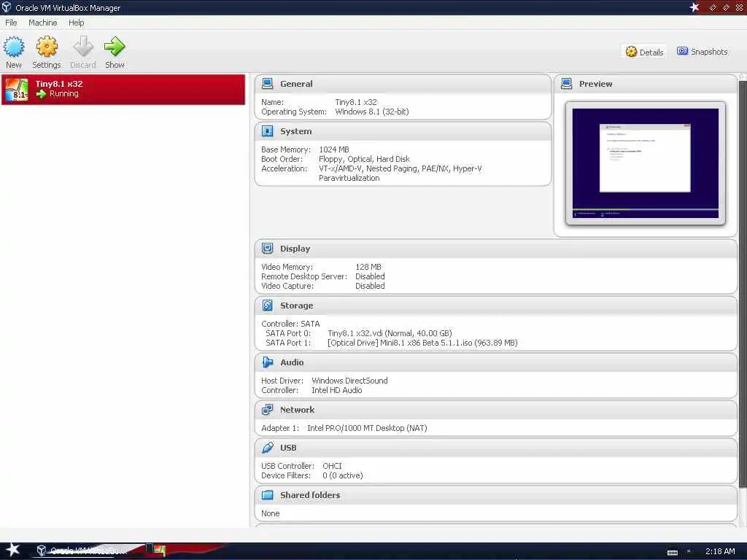Click the keyboard icon in system tray
Screen dimensions: 747x560
[672, 553]
